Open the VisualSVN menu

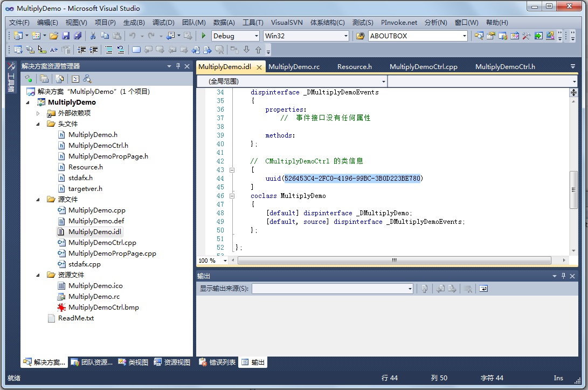click(x=287, y=23)
